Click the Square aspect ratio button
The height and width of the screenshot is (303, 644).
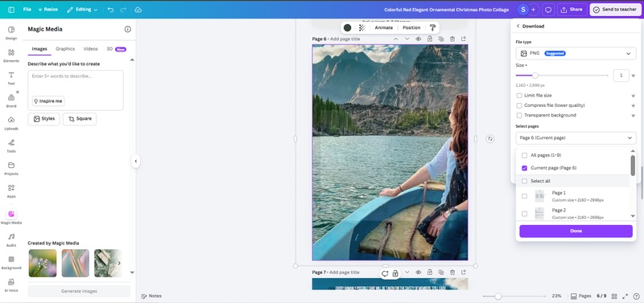pos(80,119)
